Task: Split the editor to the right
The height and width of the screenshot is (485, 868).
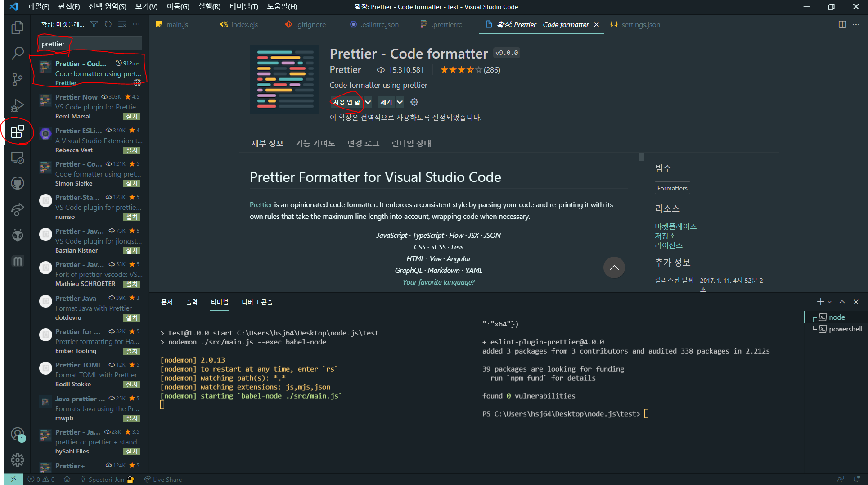Action: tap(842, 24)
